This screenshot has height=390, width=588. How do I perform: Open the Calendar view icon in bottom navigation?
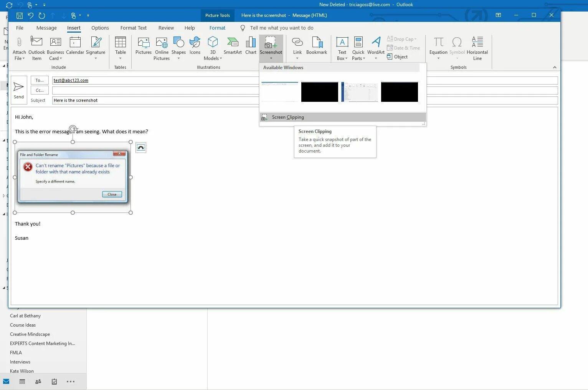click(22, 382)
